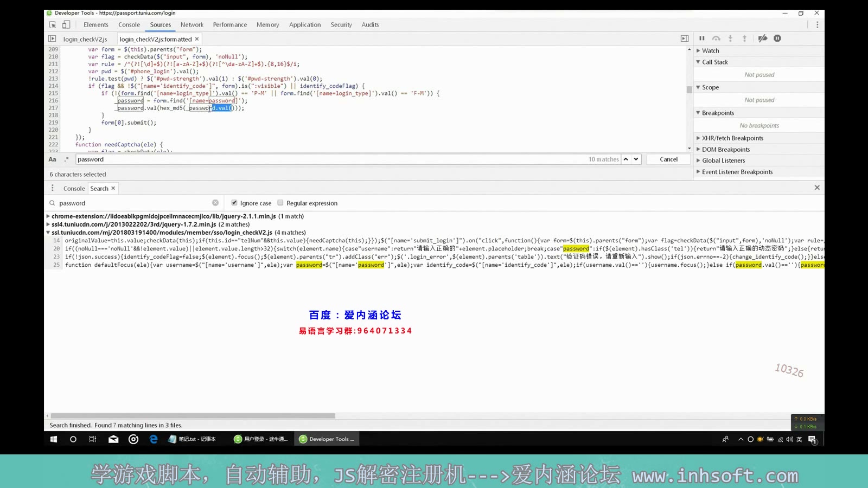This screenshot has height=488, width=868.
Task: Step out of current function
Action: click(744, 38)
